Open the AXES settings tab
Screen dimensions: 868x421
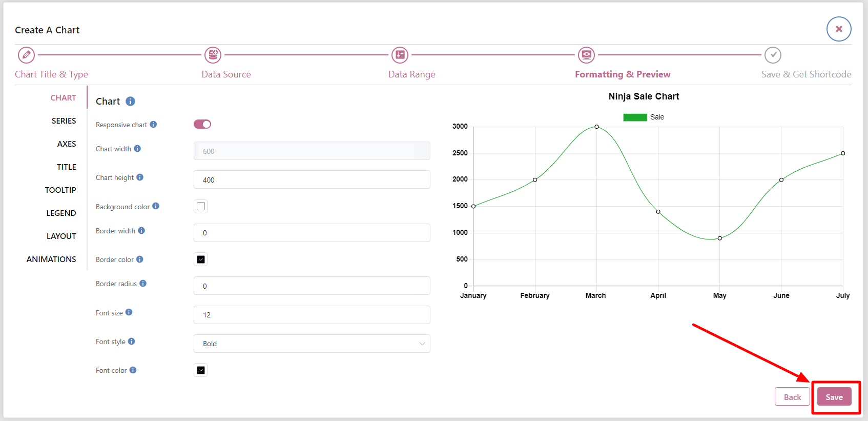[x=67, y=144]
